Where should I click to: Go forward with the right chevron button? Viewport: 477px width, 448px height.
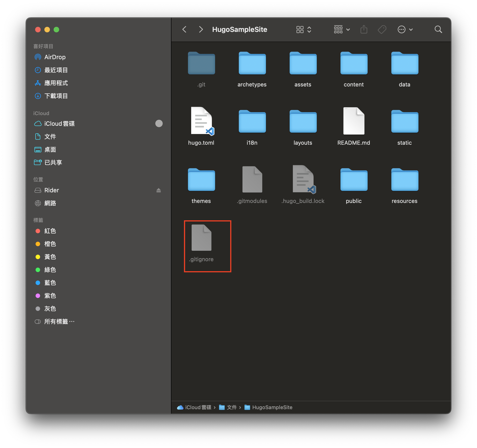click(x=201, y=30)
